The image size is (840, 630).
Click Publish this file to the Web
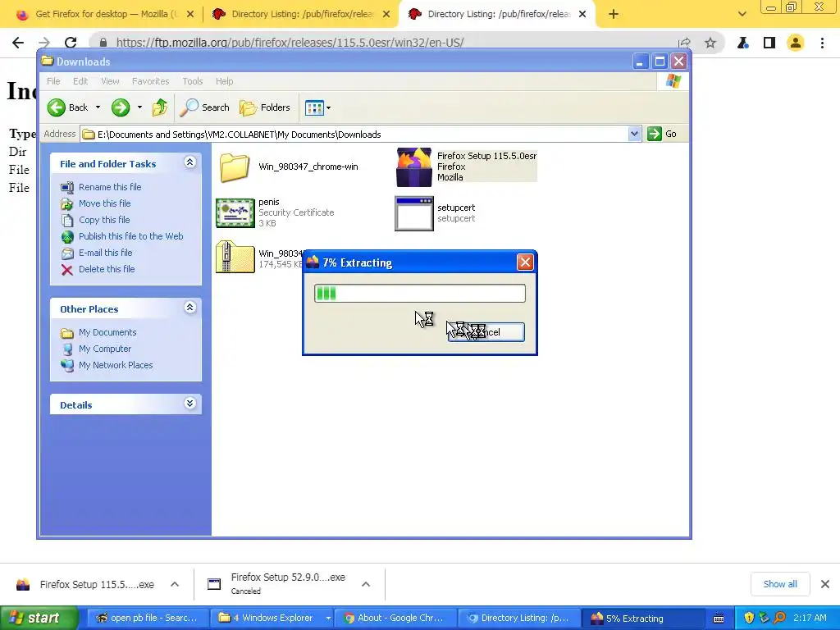(130, 236)
